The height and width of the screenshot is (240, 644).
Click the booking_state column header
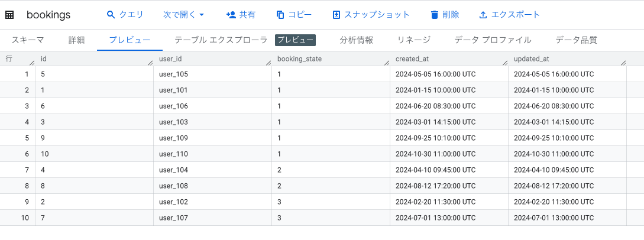coord(331,59)
